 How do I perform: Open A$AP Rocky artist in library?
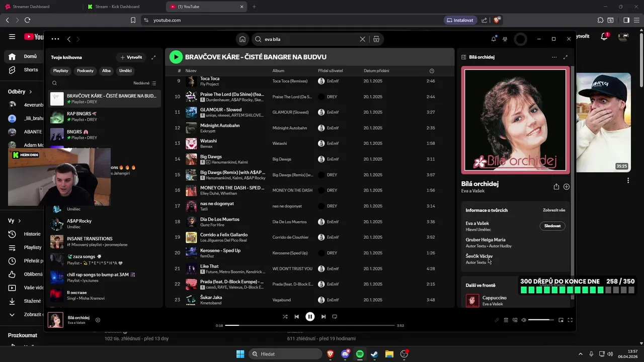[105, 224]
